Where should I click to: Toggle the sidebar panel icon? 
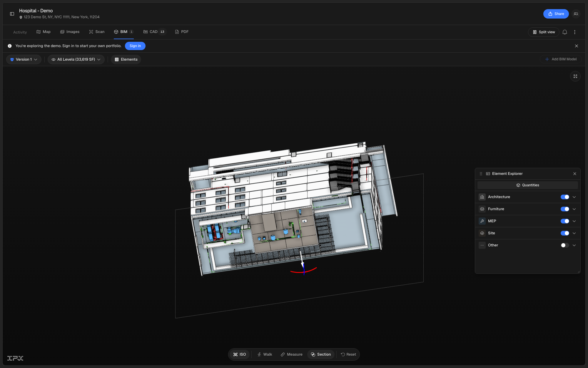pos(12,14)
